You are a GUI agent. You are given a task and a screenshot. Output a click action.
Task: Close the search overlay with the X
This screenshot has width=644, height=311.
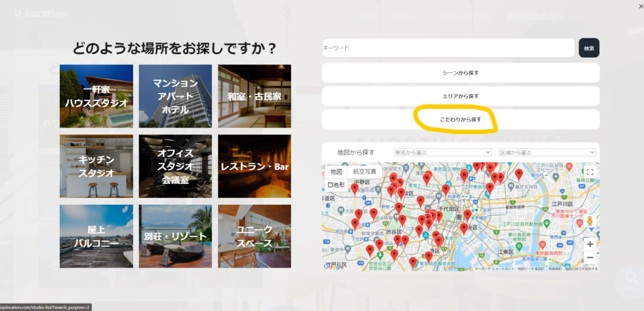tap(641, 6)
